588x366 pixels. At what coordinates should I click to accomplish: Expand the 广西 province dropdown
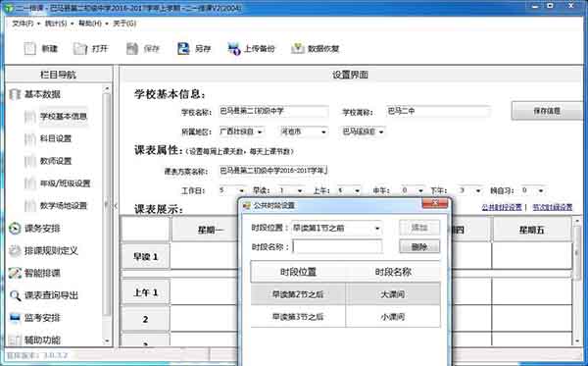(242, 131)
